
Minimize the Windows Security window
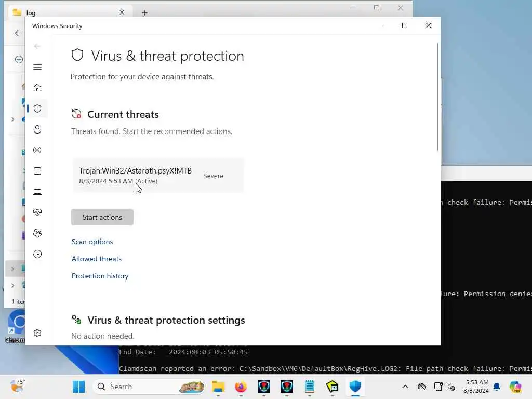point(381,25)
